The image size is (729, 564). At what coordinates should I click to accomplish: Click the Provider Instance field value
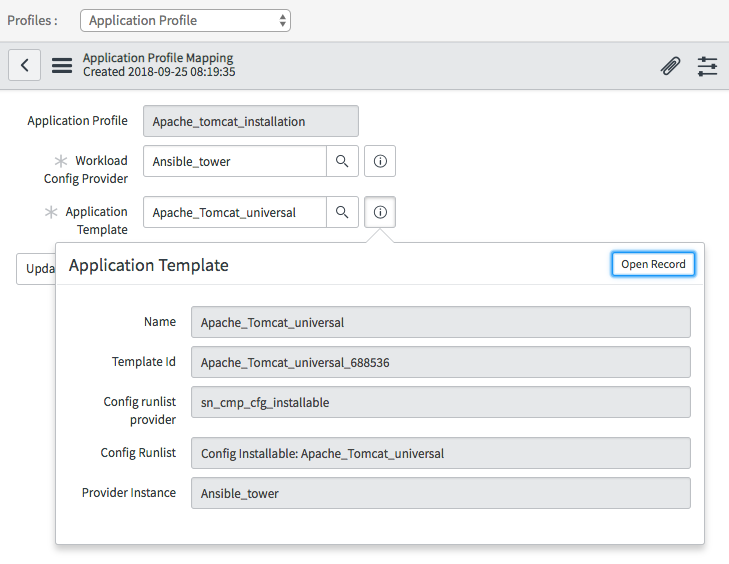441,493
